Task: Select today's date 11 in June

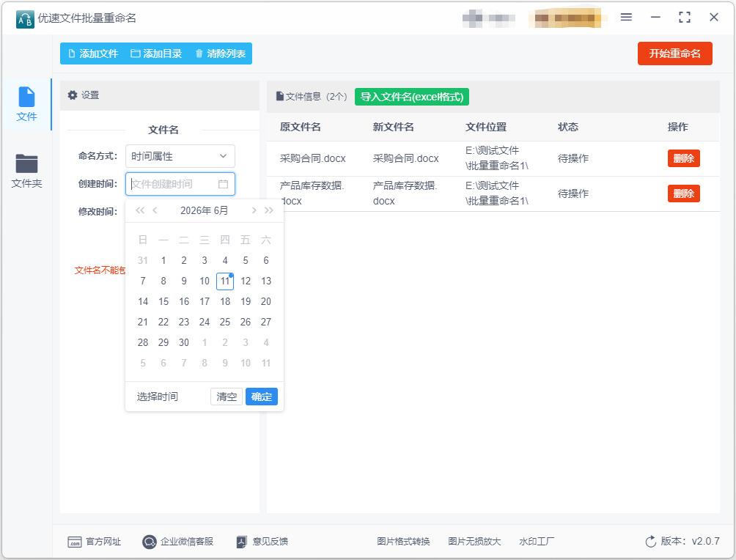Action: coord(225,281)
